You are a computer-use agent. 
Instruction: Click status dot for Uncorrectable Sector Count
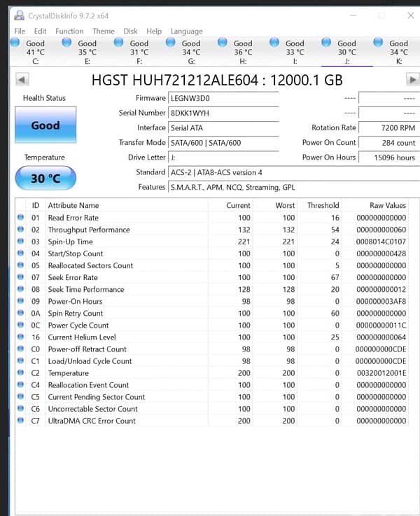click(20, 408)
